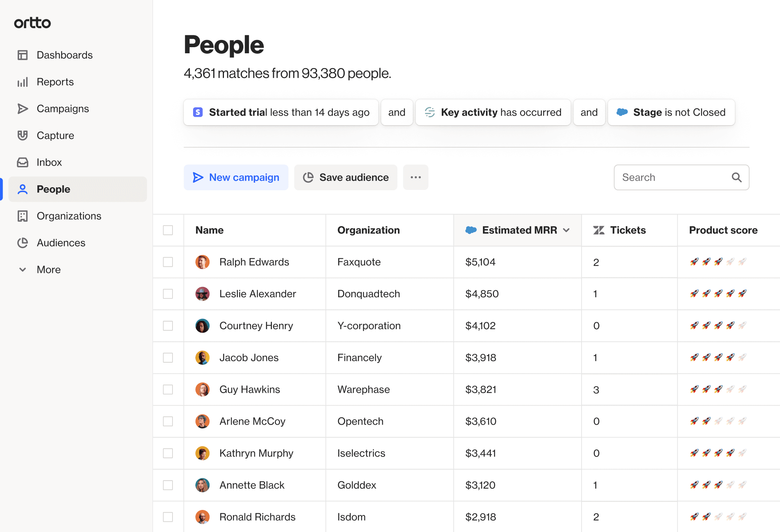Click the Reports bar chart icon
The image size is (780, 532).
(23, 82)
